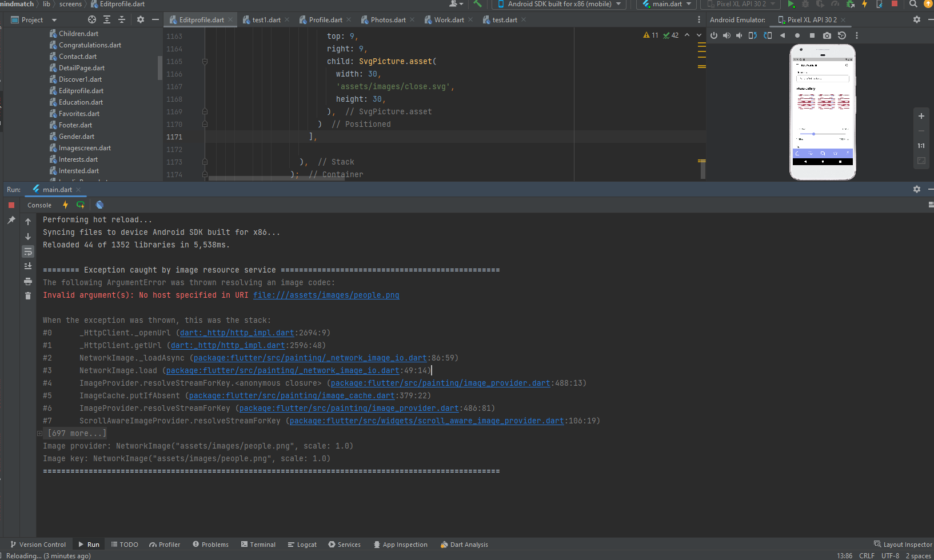
Task: Jump to next highlighted error arrow
Action: pos(699,35)
